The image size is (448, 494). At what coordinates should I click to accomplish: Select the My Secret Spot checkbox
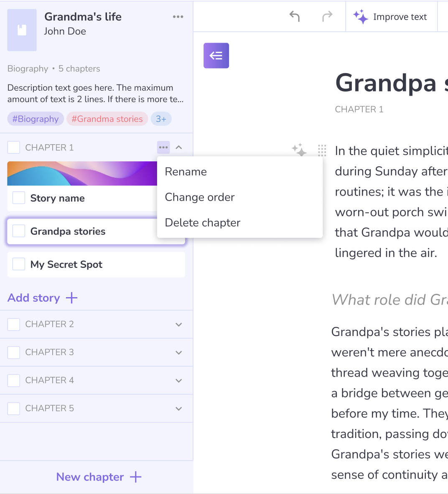tap(19, 264)
